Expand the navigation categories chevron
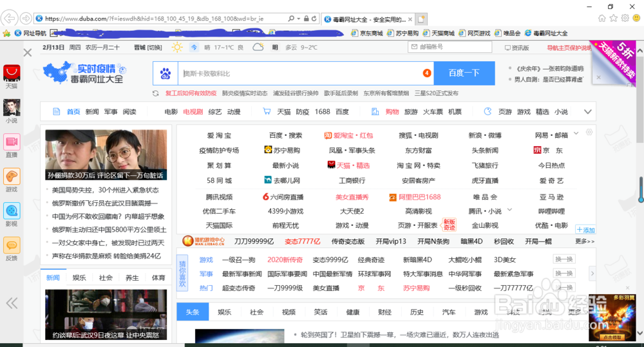The width and height of the screenshot is (644, 347). coord(588,112)
